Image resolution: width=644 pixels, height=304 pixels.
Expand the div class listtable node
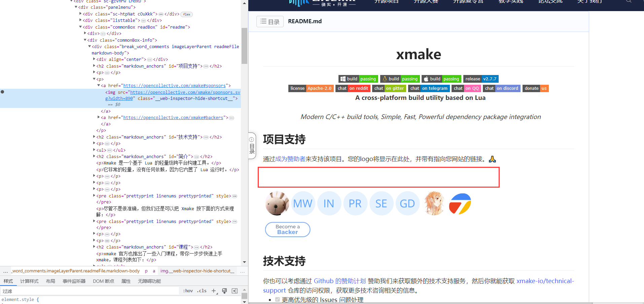80,20
